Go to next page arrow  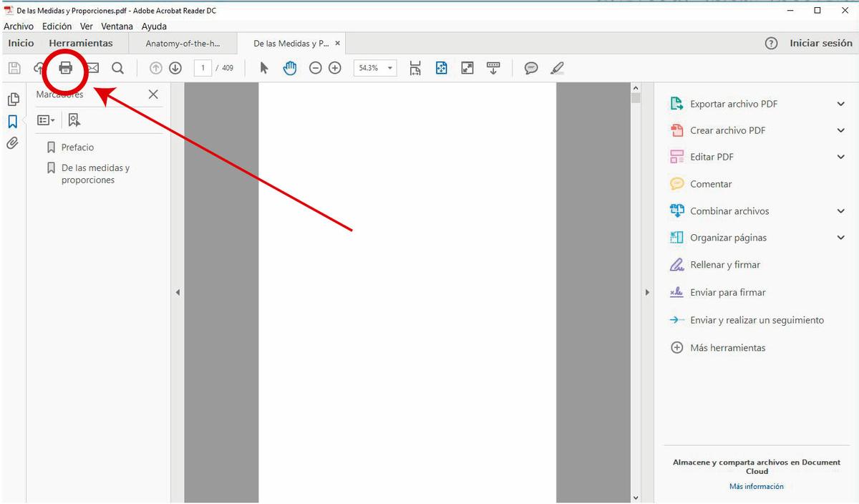(175, 68)
